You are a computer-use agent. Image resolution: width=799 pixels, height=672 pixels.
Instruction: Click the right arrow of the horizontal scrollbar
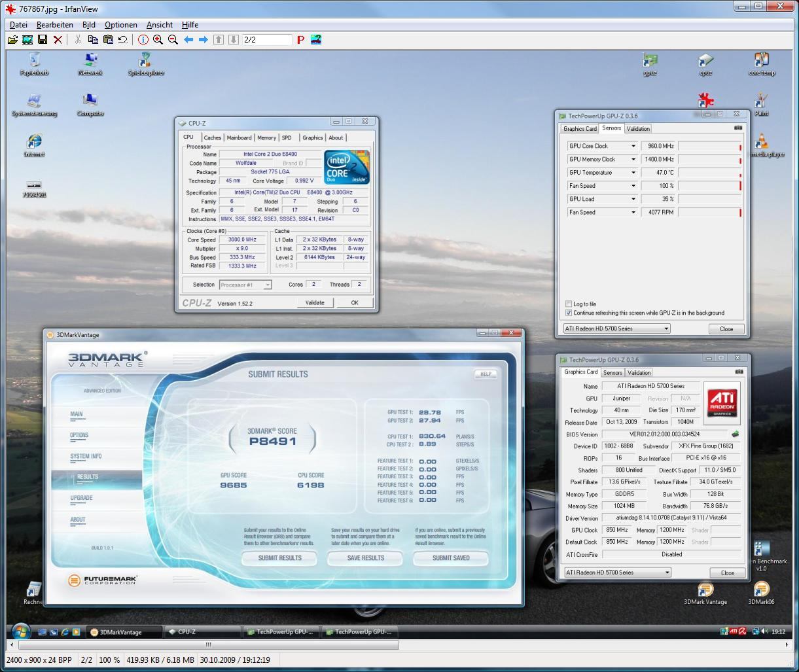pyautogui.click(x=788, y=645)
